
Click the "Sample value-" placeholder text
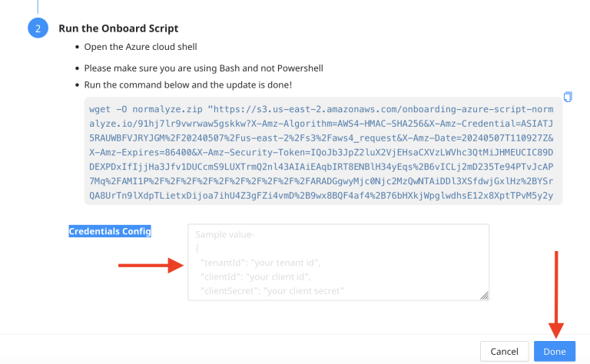[x=227, y=235]
